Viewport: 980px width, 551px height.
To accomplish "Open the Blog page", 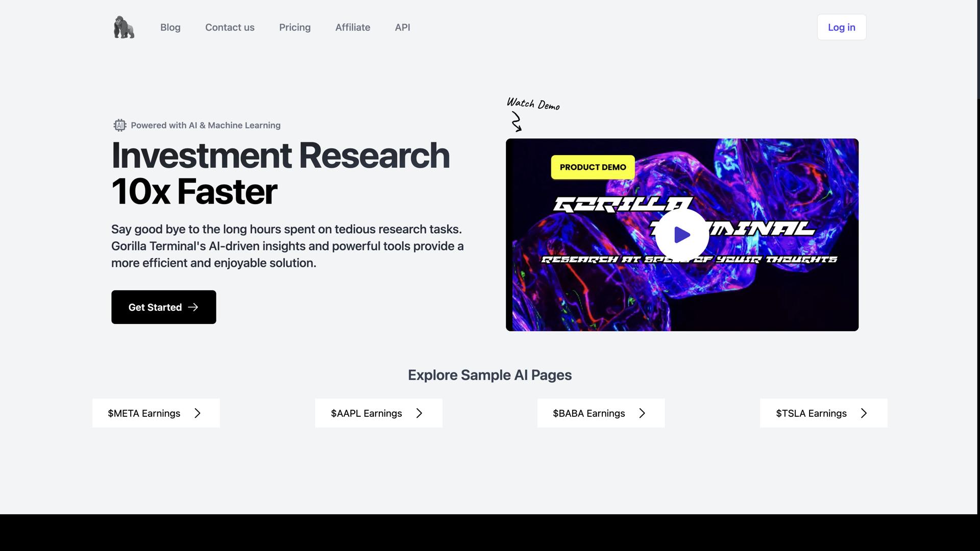I will point(170,28).
